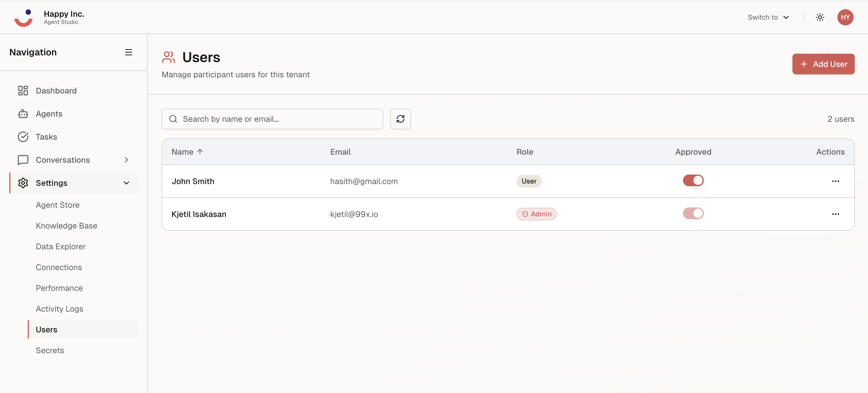Viewport: 868px width, 393px height.
Task: Open the Knowledge Base page
Action: click(66, 225)
